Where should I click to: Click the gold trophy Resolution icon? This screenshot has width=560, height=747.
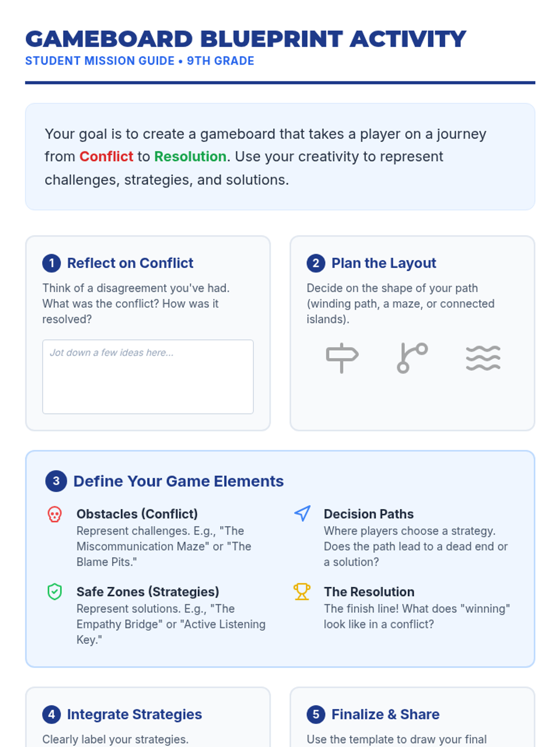pyautogui.click(x=302, y=592)
